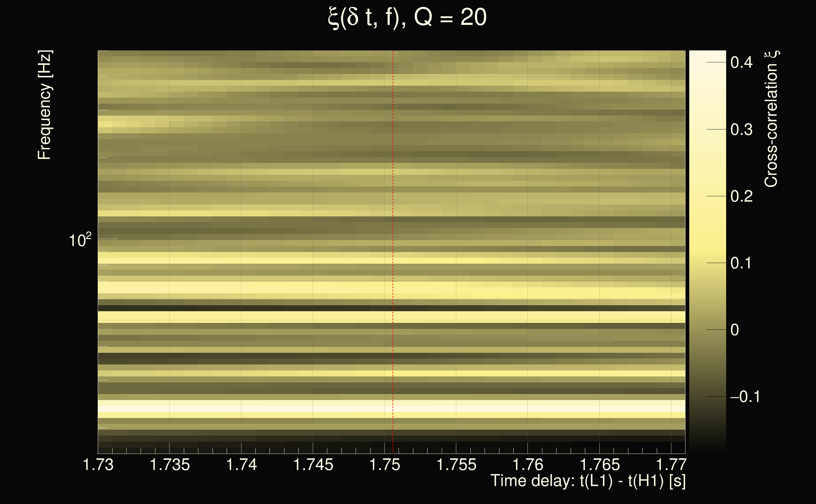Screen dimensions: 816x504
Task: Click the -0.1 label on color scale
Action: tap(745, 397)
